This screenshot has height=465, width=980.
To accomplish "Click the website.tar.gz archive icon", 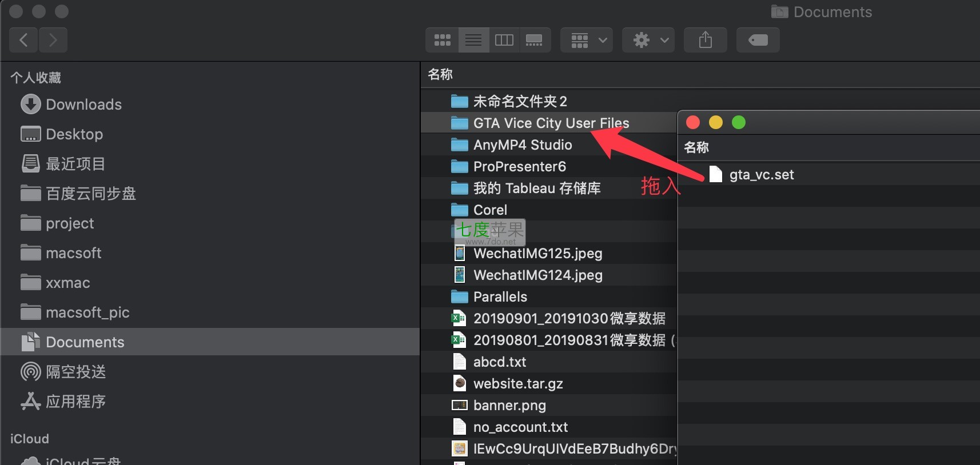I will (x=460, y=383).
